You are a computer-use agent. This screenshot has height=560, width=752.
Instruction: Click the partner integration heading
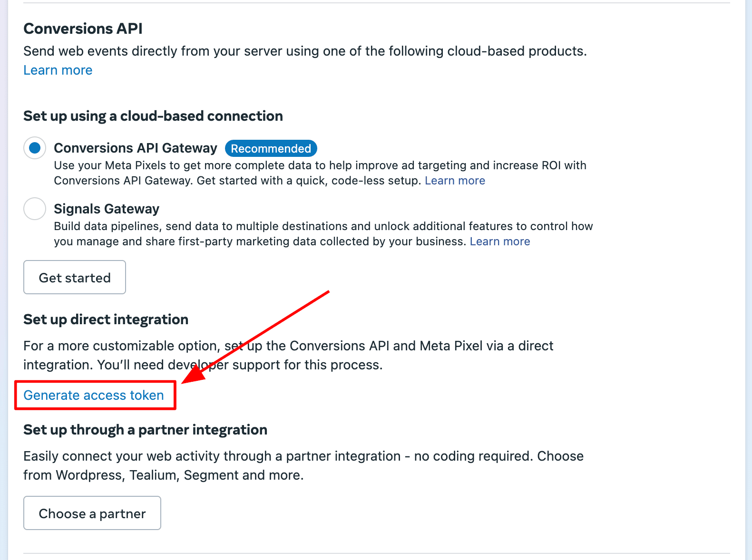click(146, 430)
